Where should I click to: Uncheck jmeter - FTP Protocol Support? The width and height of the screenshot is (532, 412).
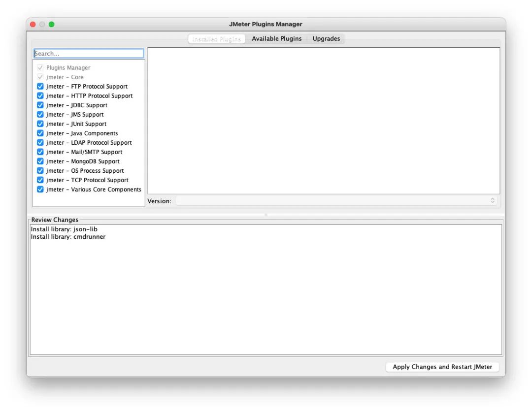point(40,86)
